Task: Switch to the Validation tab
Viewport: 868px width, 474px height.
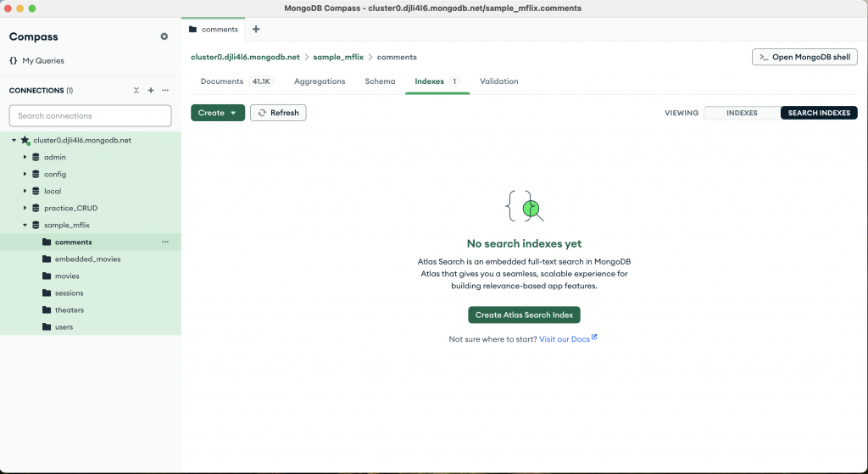Action: pos(498,81)
